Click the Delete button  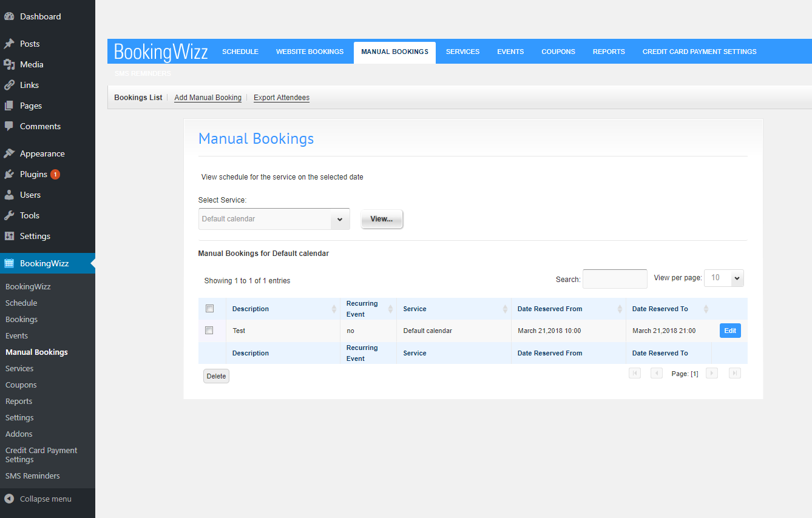pos(216,376)
